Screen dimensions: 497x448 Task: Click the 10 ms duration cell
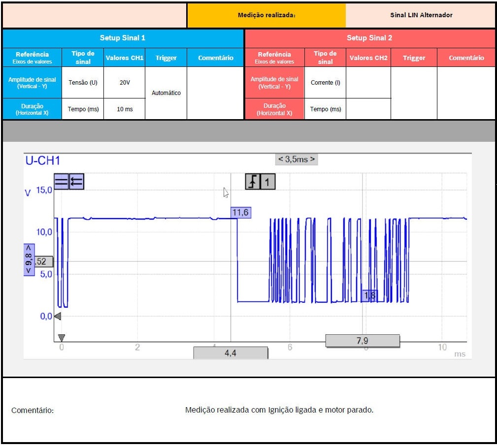click(125, 109)
